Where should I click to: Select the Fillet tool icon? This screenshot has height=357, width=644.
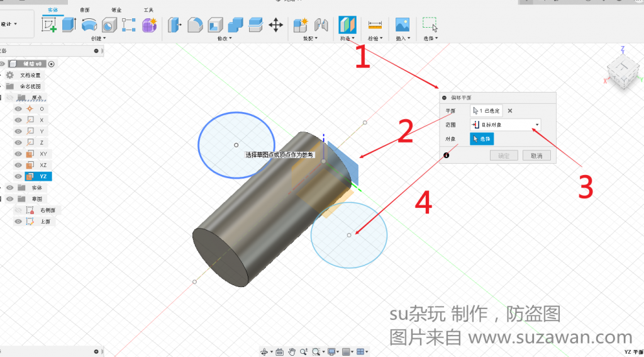coord(195,25)
